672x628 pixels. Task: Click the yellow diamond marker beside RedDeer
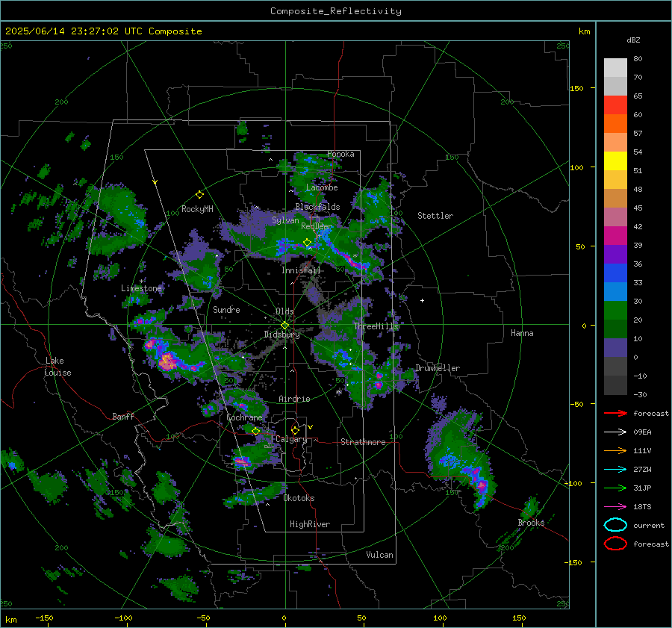307,243
